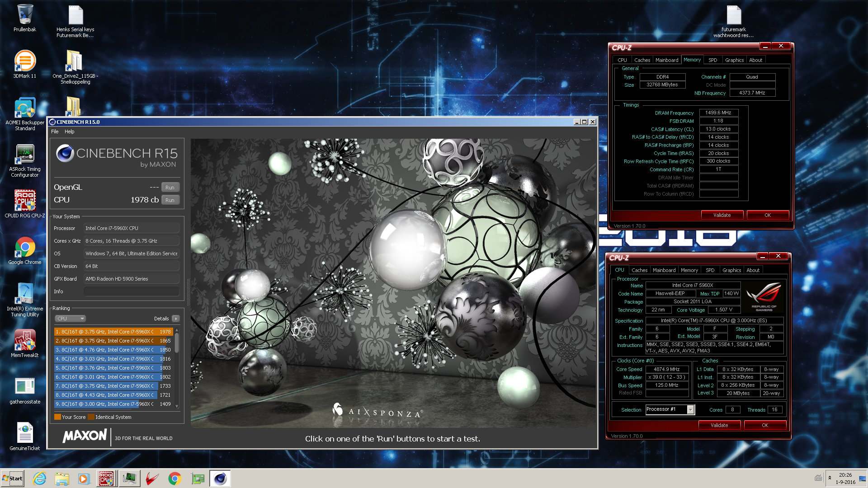Switch to Cinebench taskbar button
Image resolution: width=868 pixels, height=488 pixels.
tap(220, 479)
